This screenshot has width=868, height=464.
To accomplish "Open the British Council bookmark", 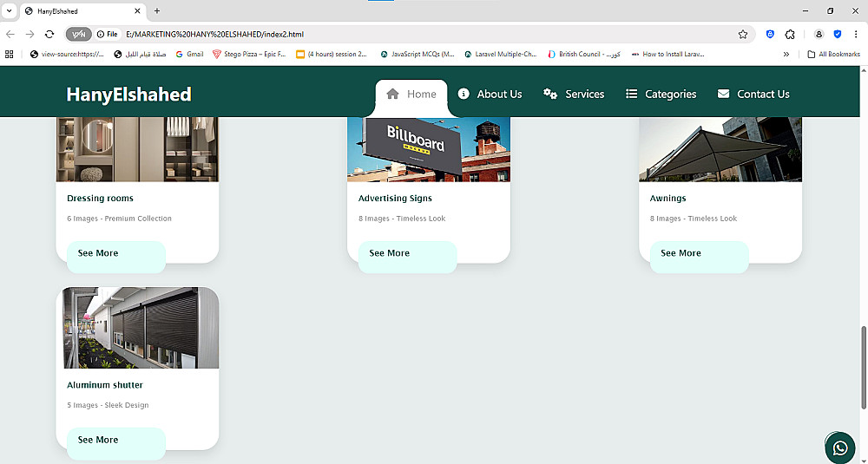I will point(584,54).
